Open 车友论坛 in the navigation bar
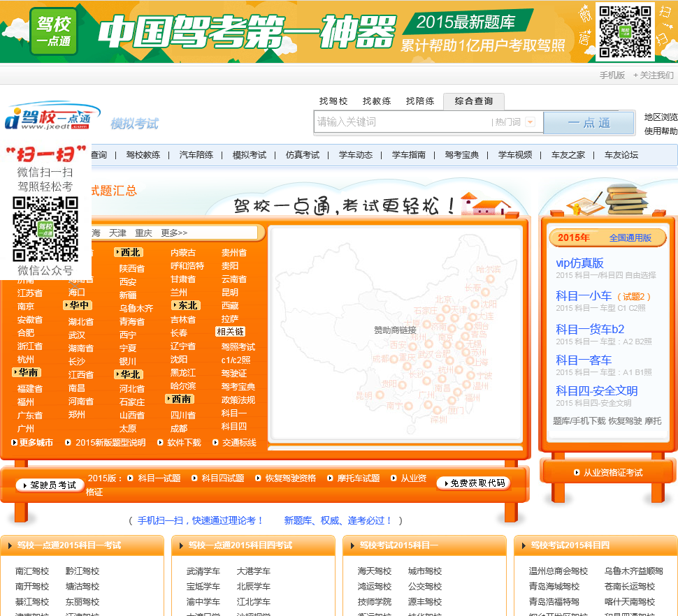The width and height of the screenshot is (678, 616). click(x=622, y=154)
